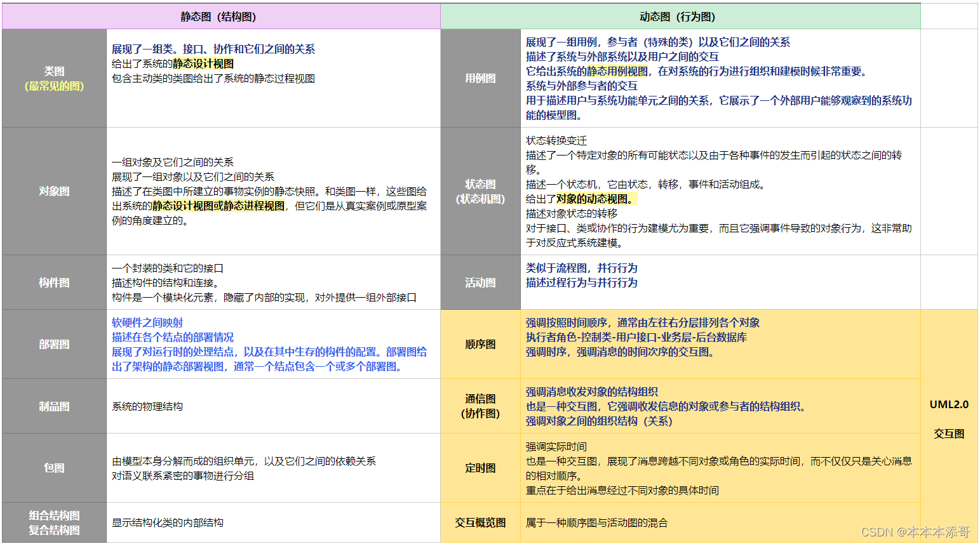This screenshot has height=544, width=980.
Task: Click blue line 软硬件之间映射
Action: coord(147,322)
